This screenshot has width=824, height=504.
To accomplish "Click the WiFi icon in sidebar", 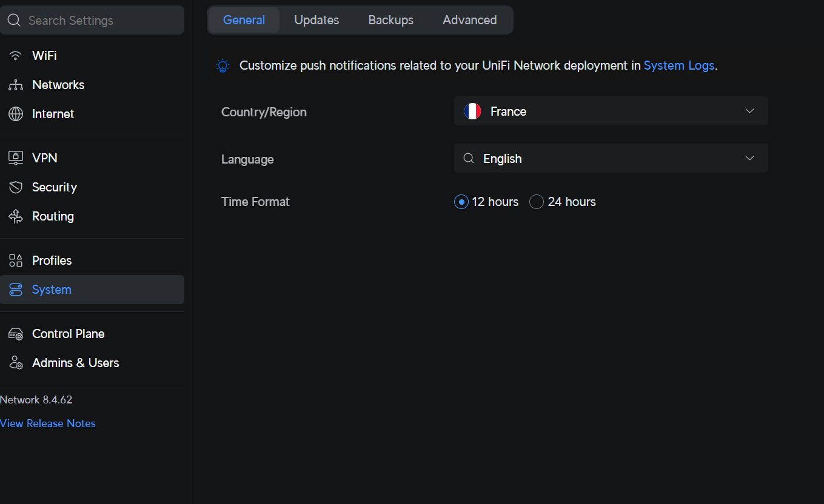I will click(16, 56).
